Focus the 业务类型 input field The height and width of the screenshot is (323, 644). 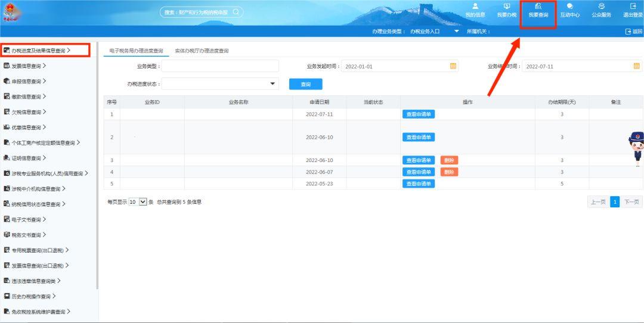[220, 66]
